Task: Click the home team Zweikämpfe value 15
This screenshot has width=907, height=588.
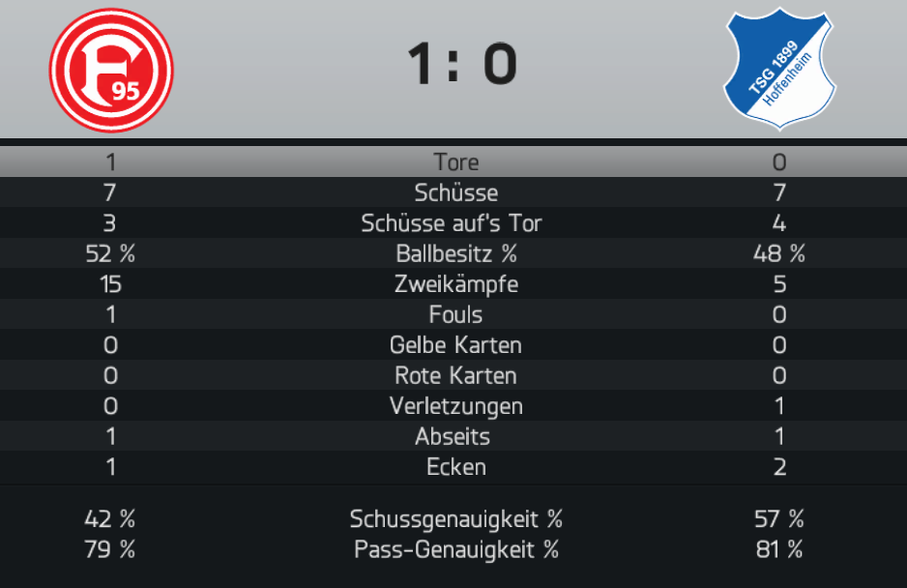Action: click(110, 284)
